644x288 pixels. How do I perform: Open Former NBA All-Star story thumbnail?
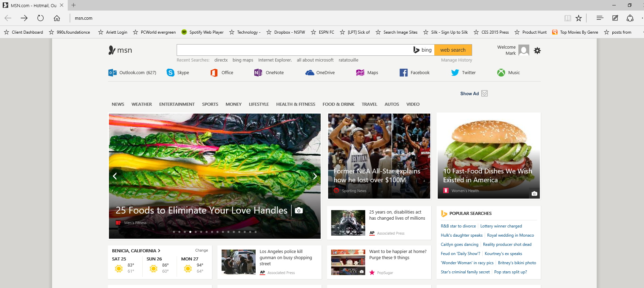pyautogui.click(x=379, y=156)
